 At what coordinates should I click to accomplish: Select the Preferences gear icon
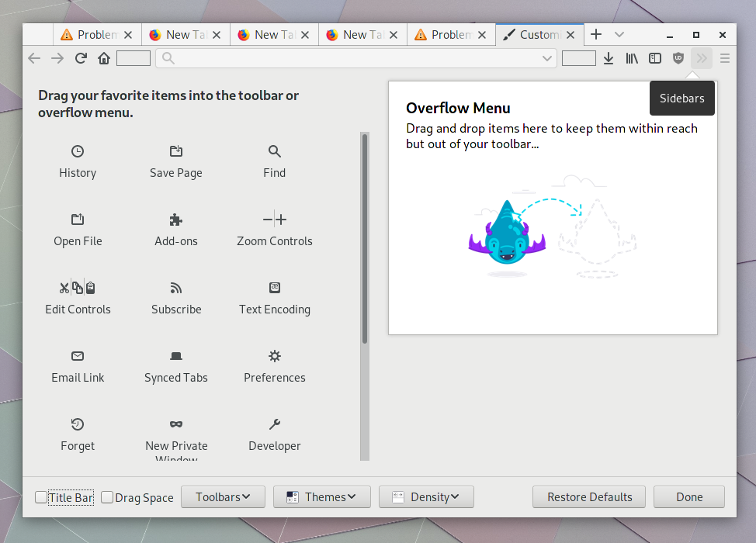click(274, 356)
